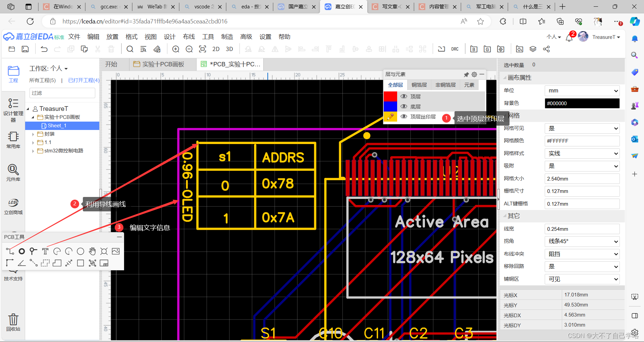Switch the canvas to 3D view
Screen dimensions: 644x342
pos(229,49)
